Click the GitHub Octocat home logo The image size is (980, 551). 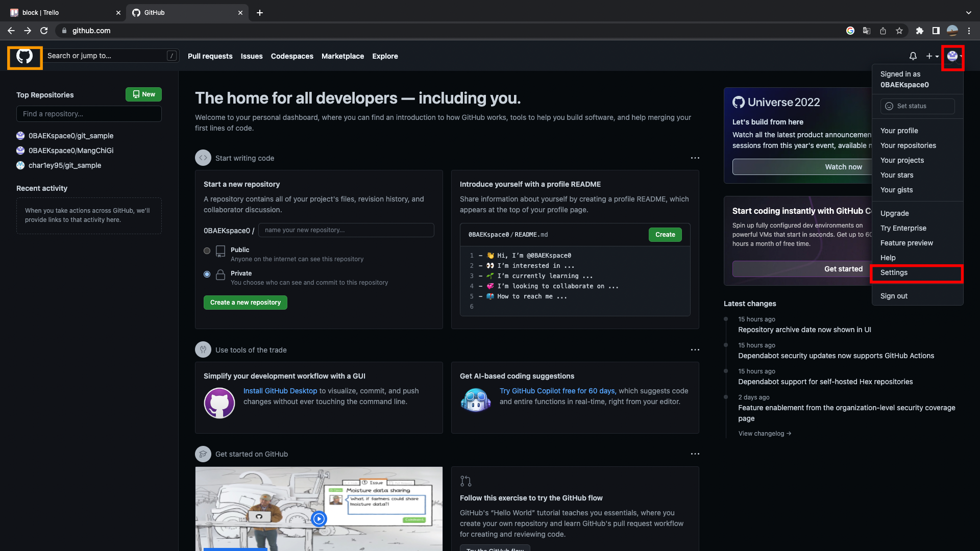pos(24,56)
